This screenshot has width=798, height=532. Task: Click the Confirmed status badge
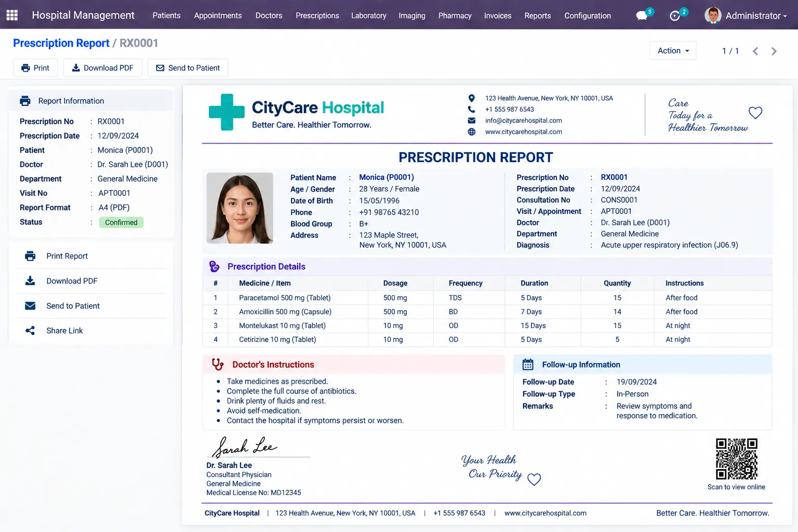(x=121, y=222)
